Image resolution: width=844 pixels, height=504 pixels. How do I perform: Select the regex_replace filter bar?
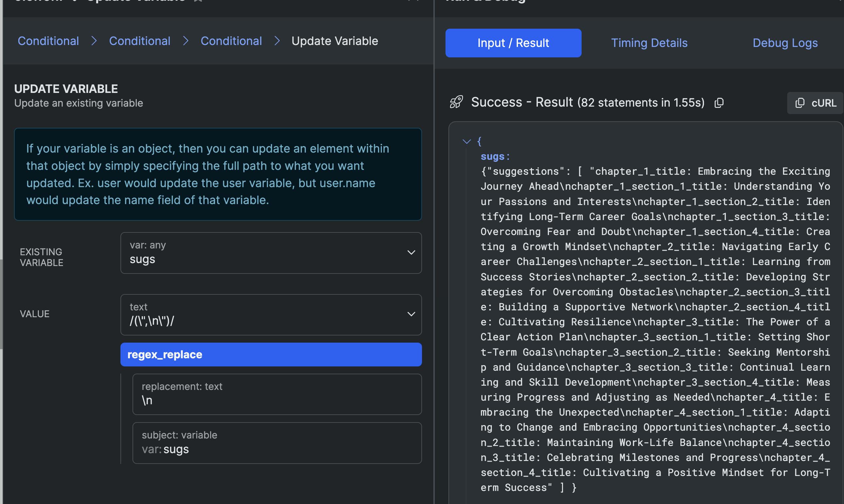tap(271, 355)
